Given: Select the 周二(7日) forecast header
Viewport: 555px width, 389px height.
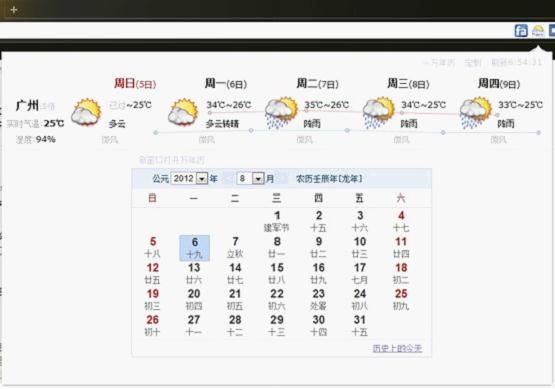Looking at the screenshot, I should 317,84.
